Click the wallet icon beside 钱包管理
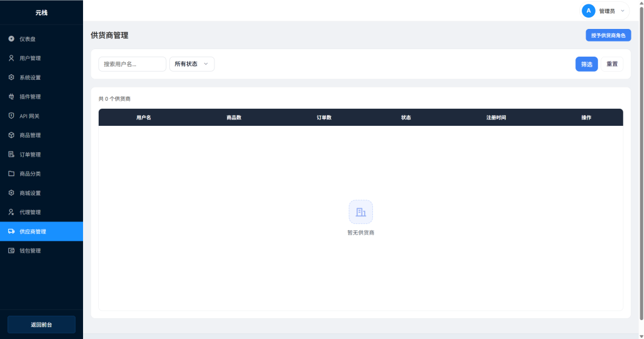The image size is (644, 339). pos(11,251)
